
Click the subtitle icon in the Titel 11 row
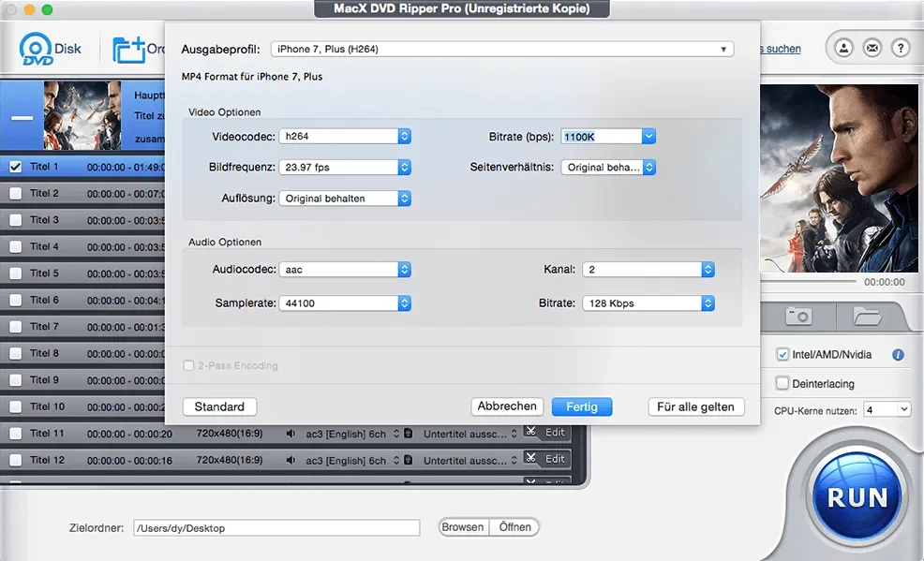point(408,434)
